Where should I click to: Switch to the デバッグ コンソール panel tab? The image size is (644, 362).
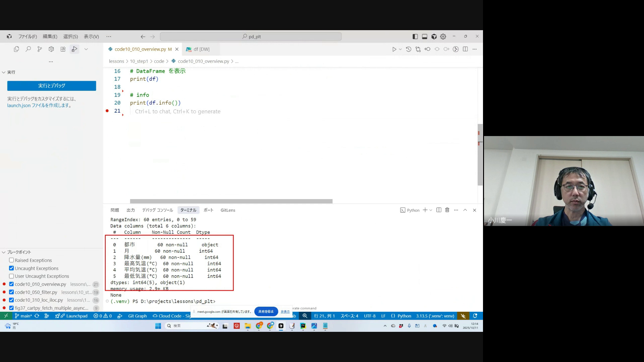tap(157, 210)
